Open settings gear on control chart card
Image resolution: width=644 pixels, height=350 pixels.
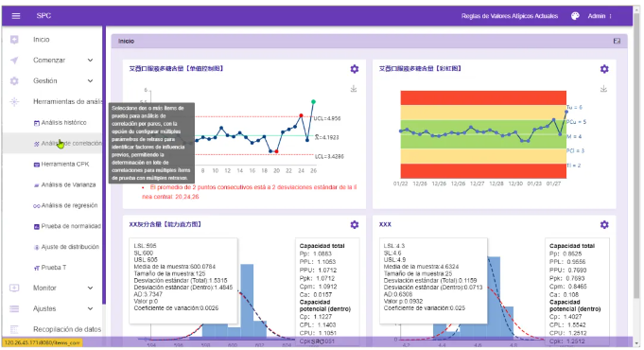pos(355,69)
